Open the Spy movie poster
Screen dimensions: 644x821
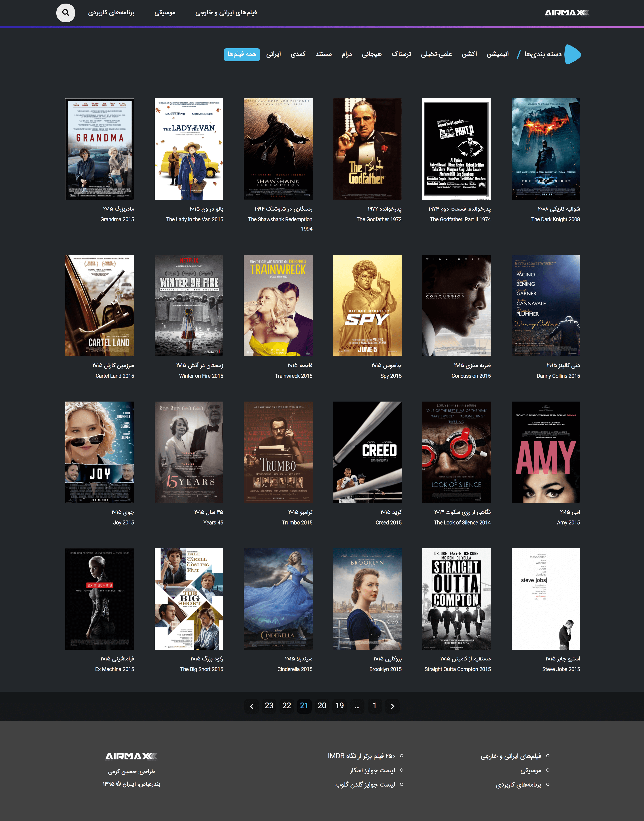click(367, 306)
